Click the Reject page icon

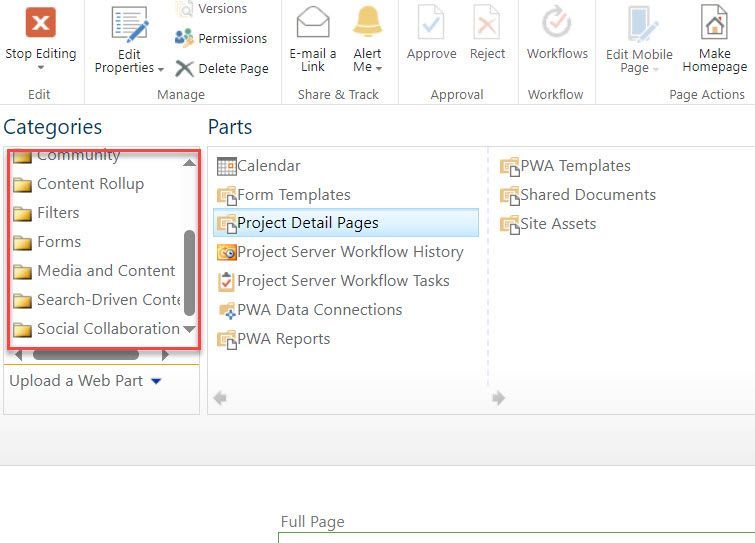point(487,22)
